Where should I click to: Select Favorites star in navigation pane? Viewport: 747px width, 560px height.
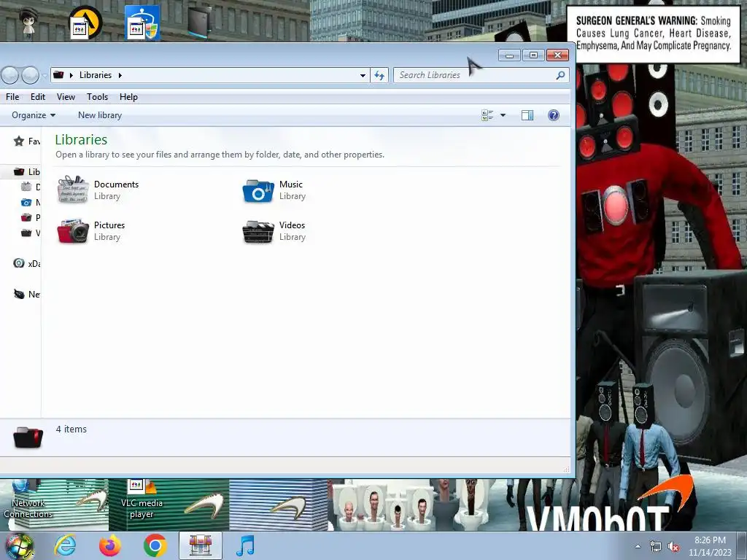point(19,141)
